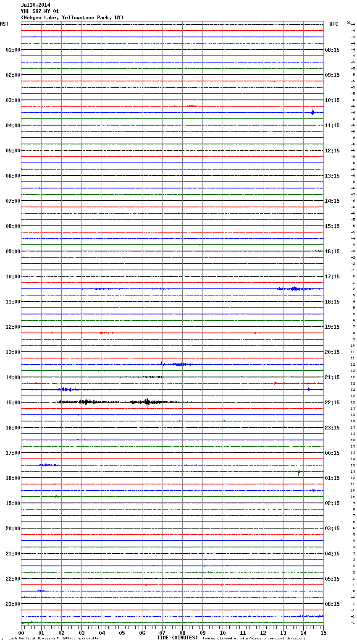357x644 pixels.
Task: Select the 15:00 MST time label
Action: [x=13, y=403]
